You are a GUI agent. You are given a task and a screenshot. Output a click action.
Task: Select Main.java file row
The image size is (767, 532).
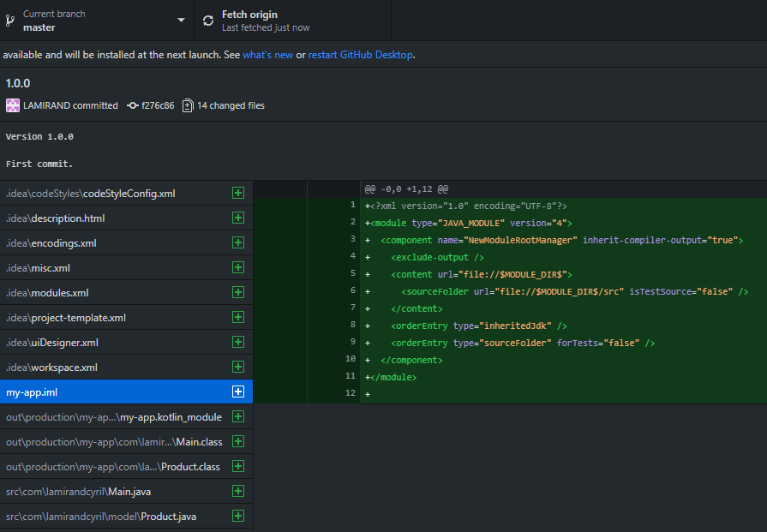[x=126, y=492]
